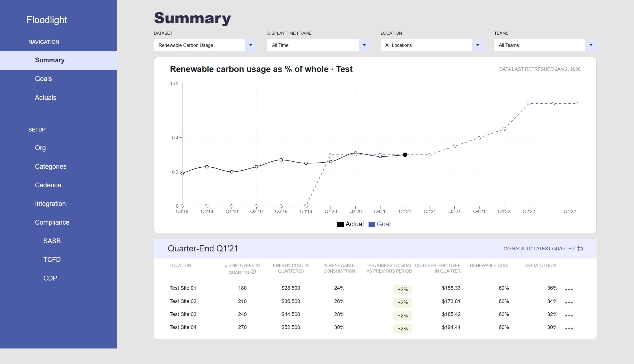Open Integration setup page
This screenshot has height=364, width=634.
point(50,204)
